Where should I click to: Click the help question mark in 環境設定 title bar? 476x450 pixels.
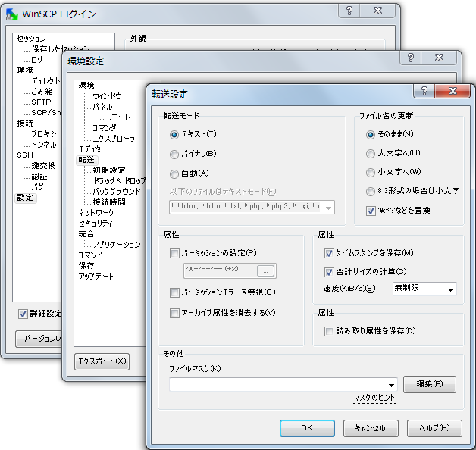(410, 58)
